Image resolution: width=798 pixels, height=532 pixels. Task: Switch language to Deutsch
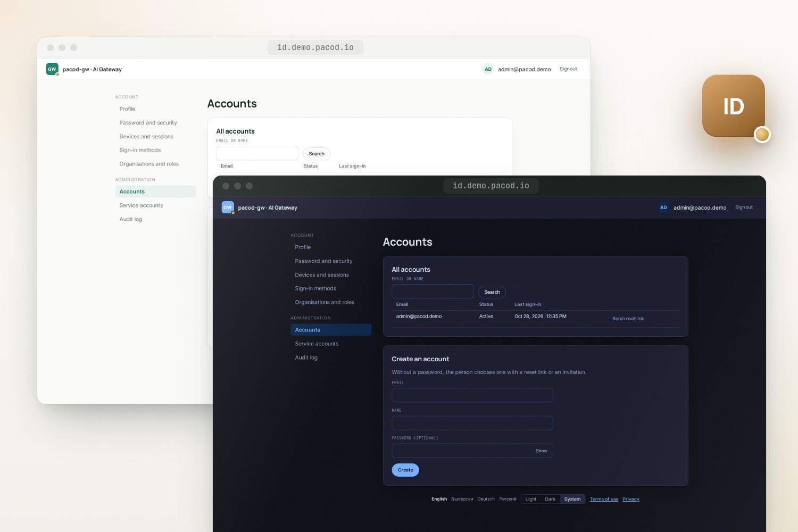pyautogui.click(x=486, y=499)
